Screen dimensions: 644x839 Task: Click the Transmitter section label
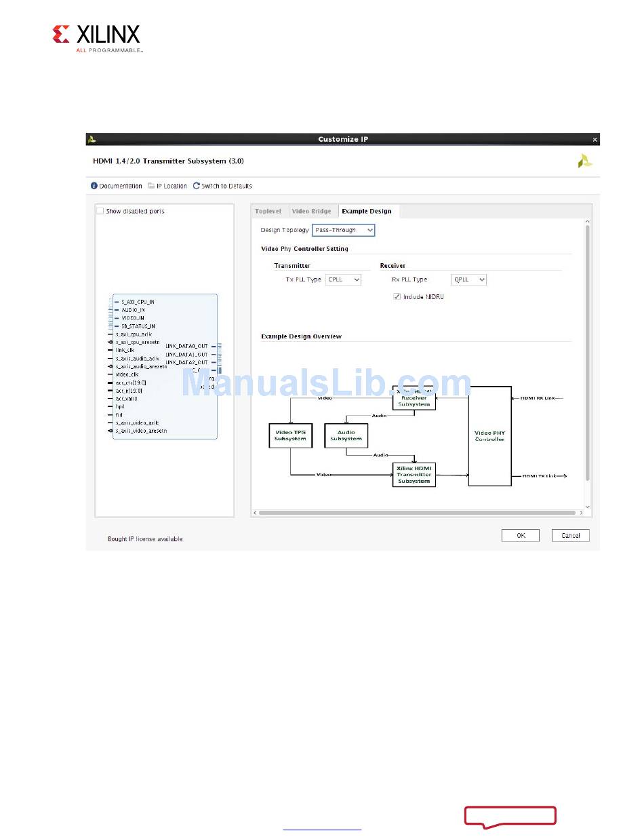[x=292, y=266]
